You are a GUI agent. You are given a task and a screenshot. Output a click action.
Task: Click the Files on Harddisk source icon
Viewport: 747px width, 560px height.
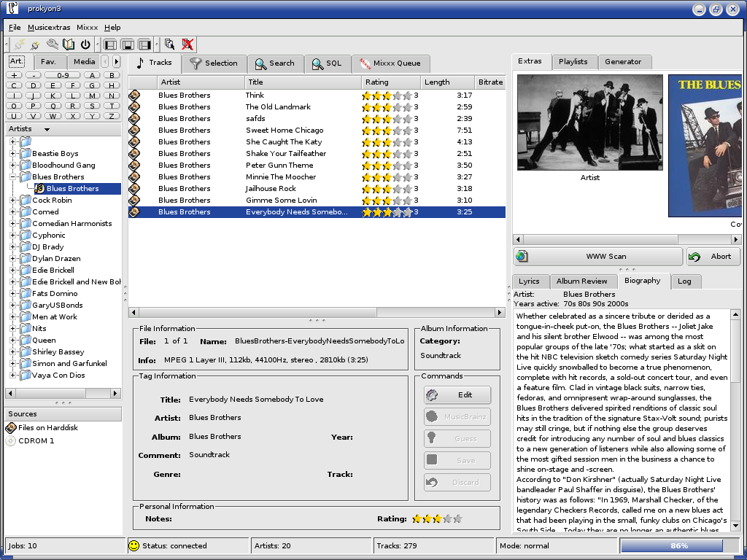10,427
